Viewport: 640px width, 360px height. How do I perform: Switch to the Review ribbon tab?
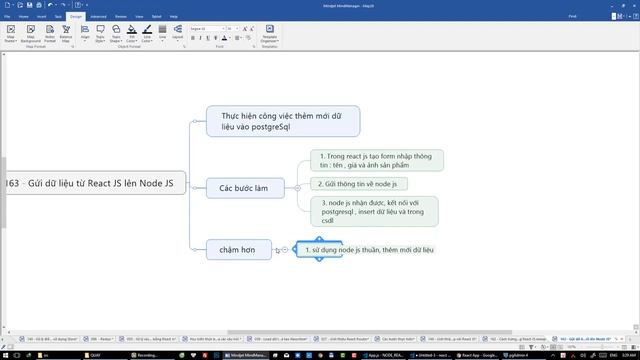click(121, 17)
